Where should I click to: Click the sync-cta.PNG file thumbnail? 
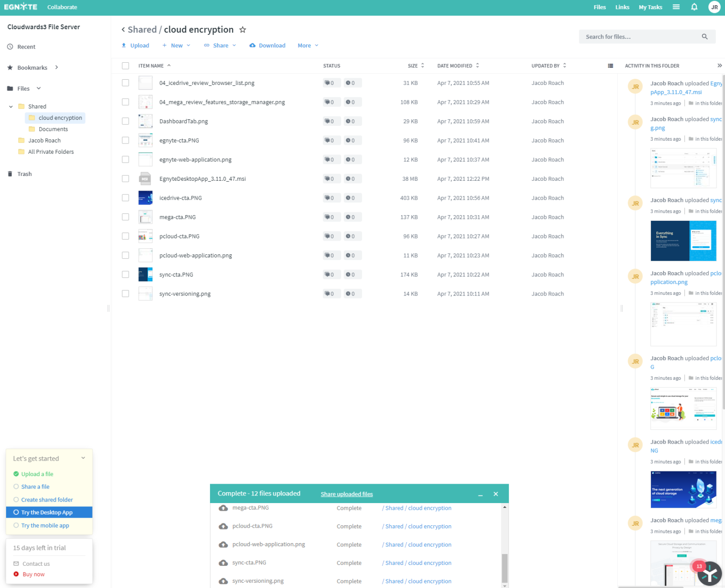click(145, 274)
